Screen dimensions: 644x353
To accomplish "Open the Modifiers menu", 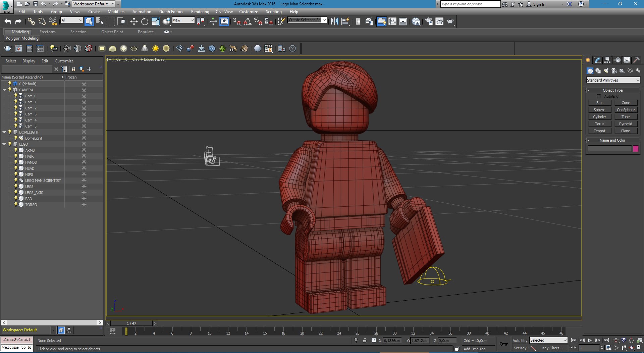I will point(116,12).
